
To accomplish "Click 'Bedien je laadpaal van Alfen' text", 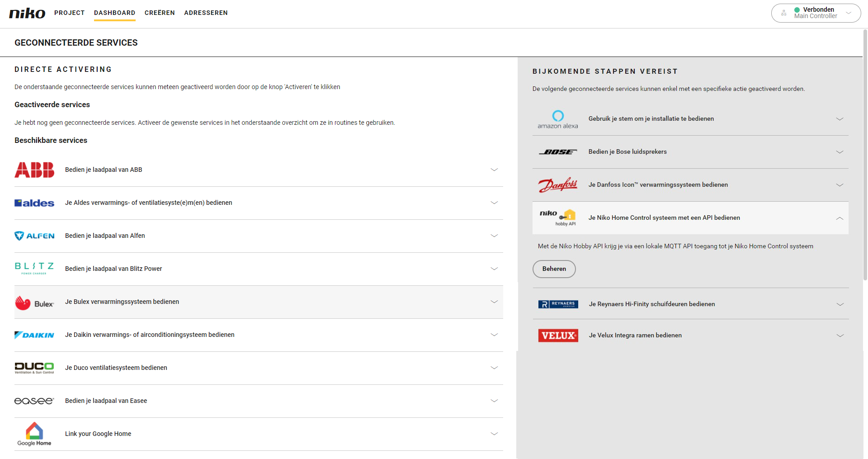I will pos(105,236).
